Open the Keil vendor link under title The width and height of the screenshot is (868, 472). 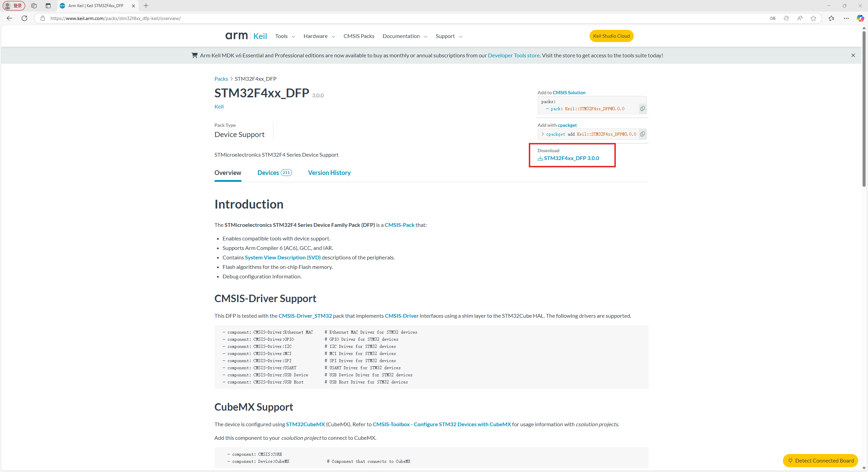(x=219, y=106)
